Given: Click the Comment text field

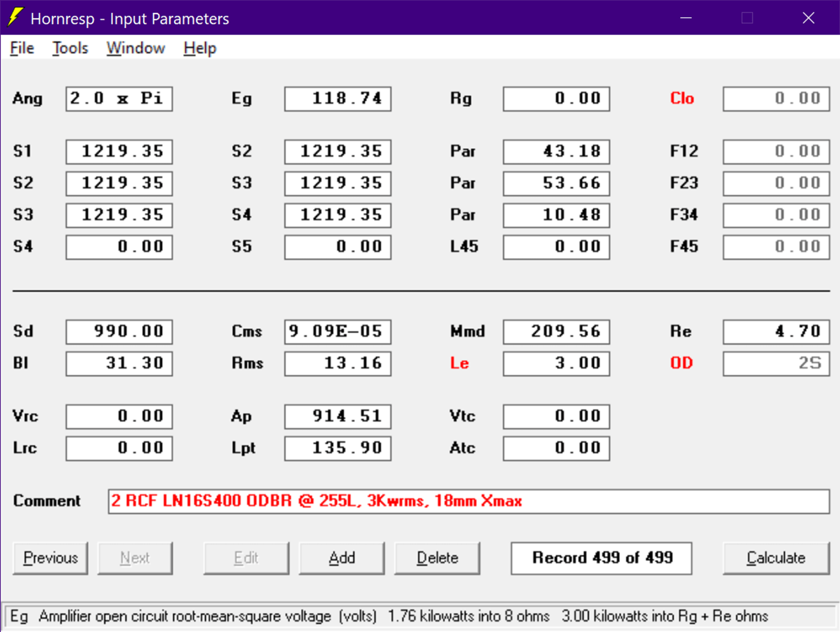Looking at the screenshot, I should 468,501.
